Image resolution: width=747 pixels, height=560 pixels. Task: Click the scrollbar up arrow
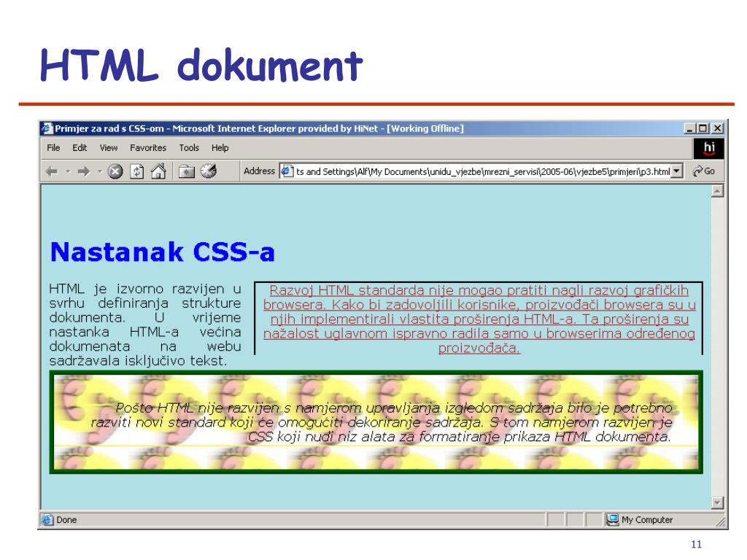point(718,192)
